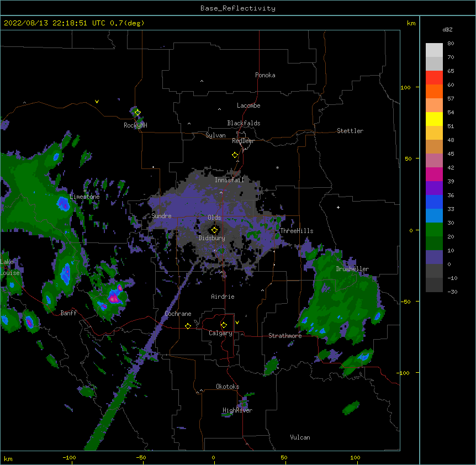Click the purple 10 dBZ legend swatch

434,257
